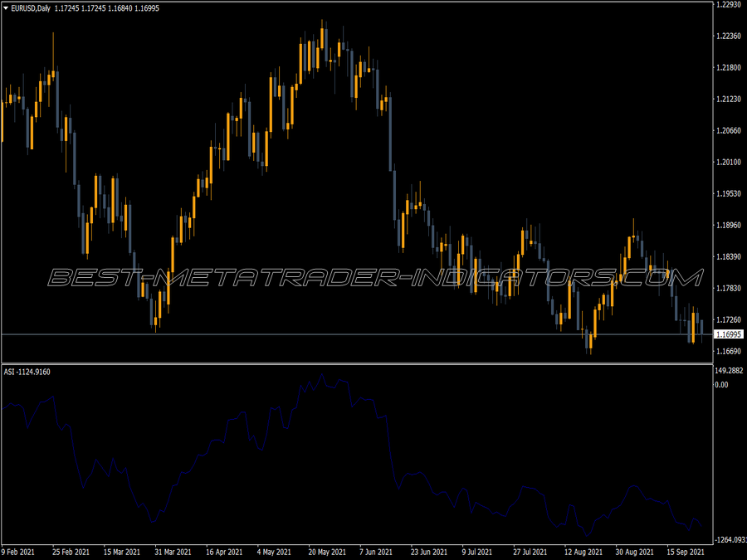
Task: Click the 23 Jun 2021 date label
Action: coord(429,553)
